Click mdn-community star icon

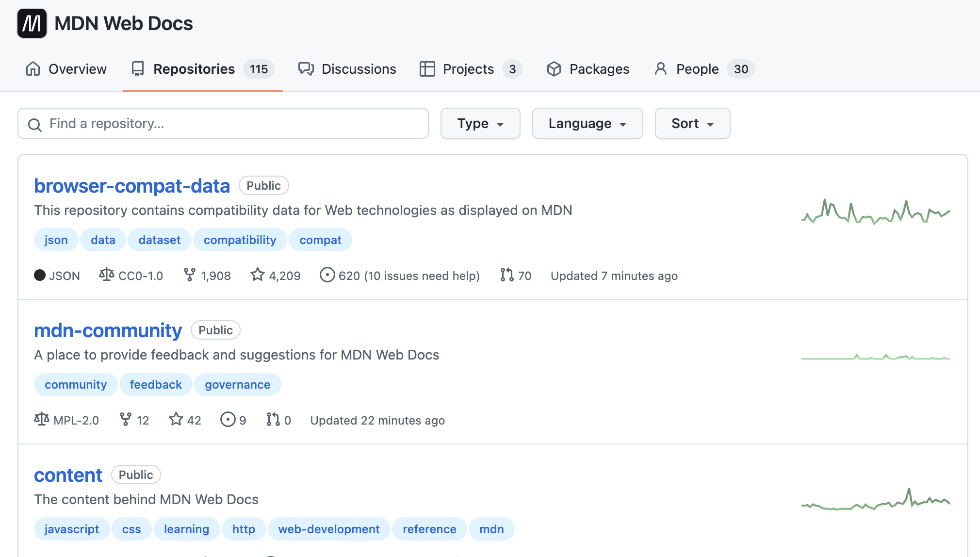pos(176,419)
